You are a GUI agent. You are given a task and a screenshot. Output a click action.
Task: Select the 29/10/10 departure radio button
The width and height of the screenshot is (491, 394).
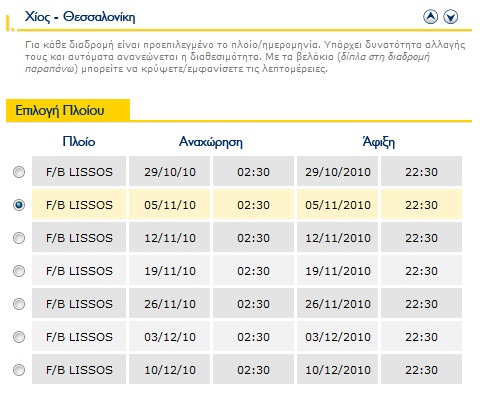pos(19,172)
